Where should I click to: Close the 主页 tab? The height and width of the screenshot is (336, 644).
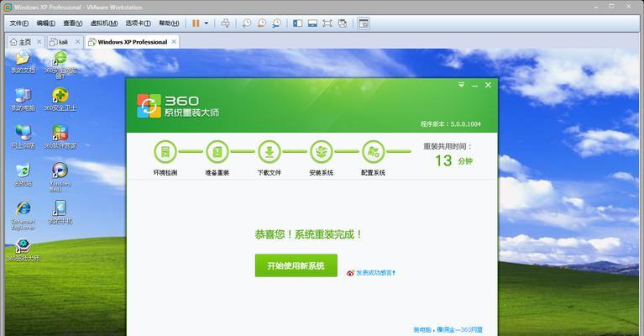click(x=39, y=42)
